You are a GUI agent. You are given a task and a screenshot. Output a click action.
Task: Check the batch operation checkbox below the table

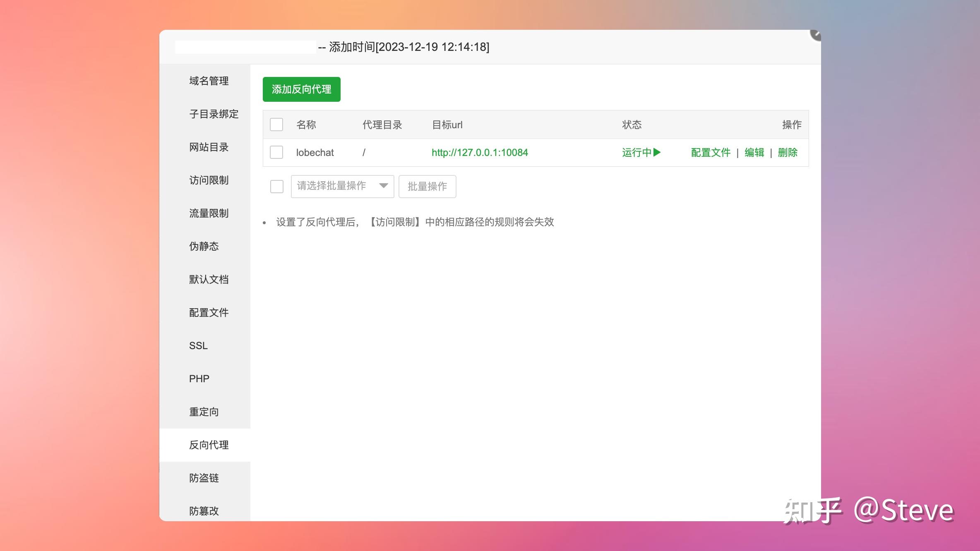click(276, 187)
